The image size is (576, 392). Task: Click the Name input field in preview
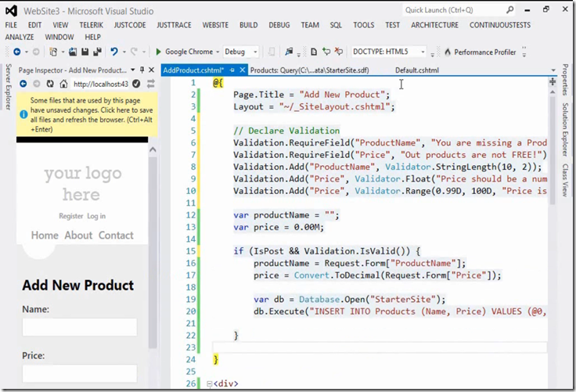tap(80, 327)
